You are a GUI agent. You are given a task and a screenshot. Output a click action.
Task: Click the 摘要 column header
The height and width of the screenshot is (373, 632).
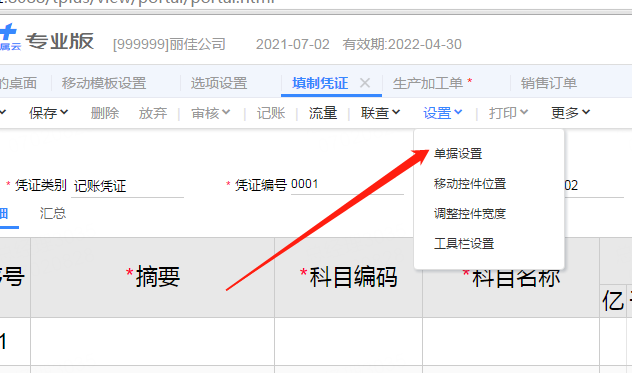click(x=153, y=277)
